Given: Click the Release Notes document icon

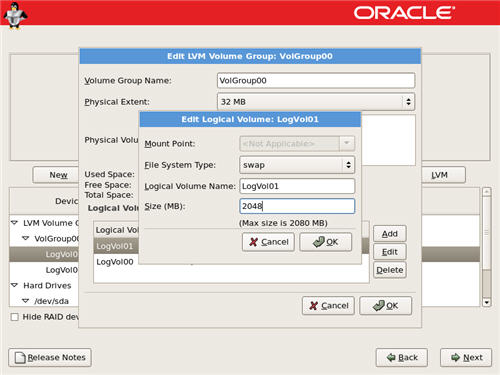Looking at the screenshot, I should 20,358.
